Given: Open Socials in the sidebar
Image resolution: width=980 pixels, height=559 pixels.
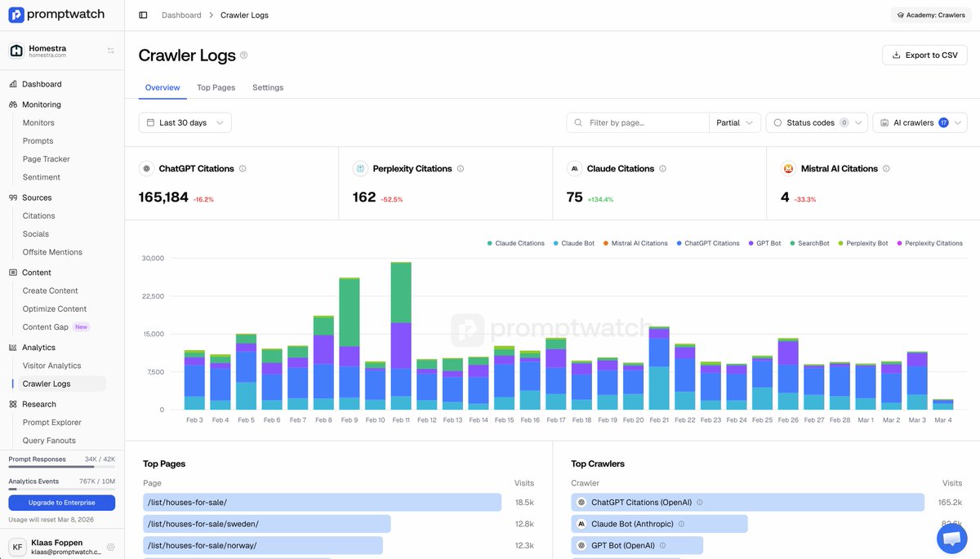Looking at the screenshot, I should point(36,234).
